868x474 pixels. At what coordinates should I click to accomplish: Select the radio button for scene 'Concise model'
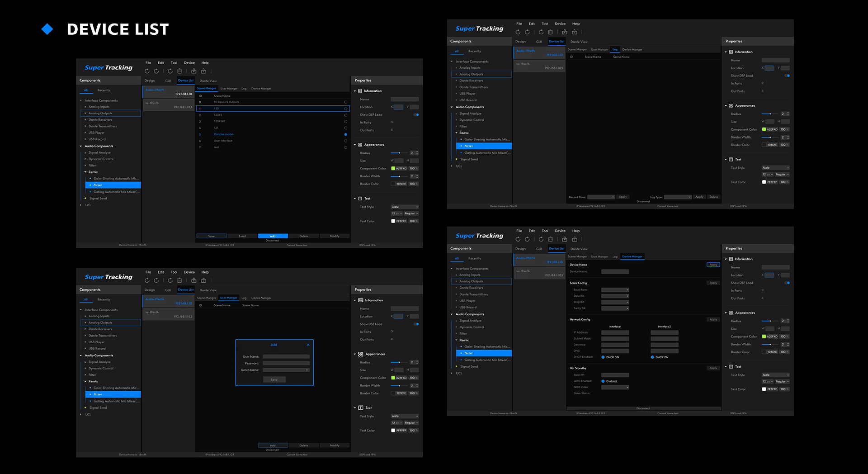click(x=346, y=134)
